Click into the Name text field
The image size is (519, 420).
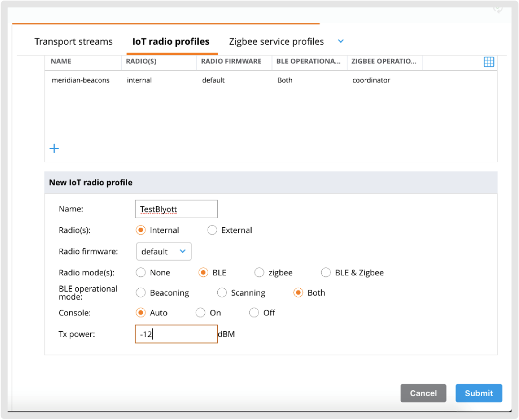(x=176, y=209)
